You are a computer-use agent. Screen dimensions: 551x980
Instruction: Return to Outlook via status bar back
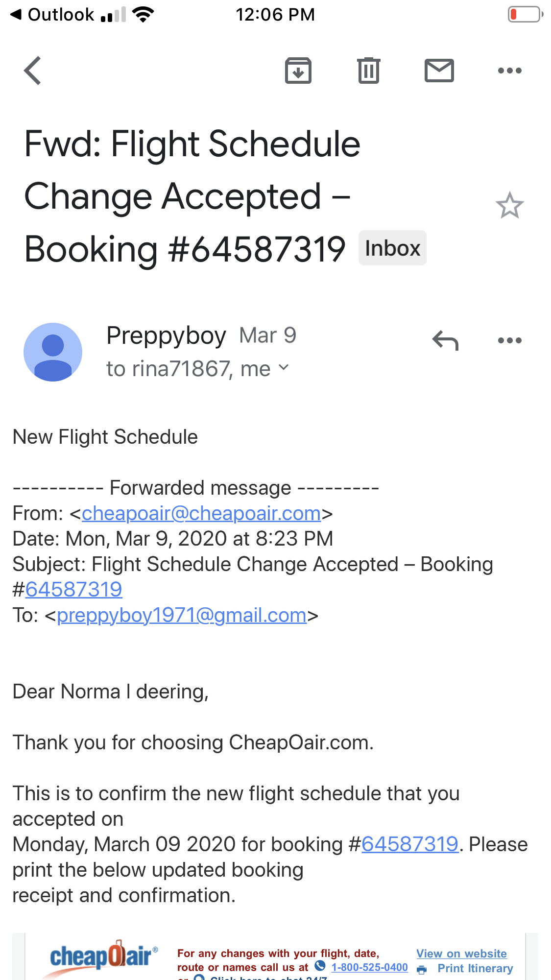tap(52, 15)
